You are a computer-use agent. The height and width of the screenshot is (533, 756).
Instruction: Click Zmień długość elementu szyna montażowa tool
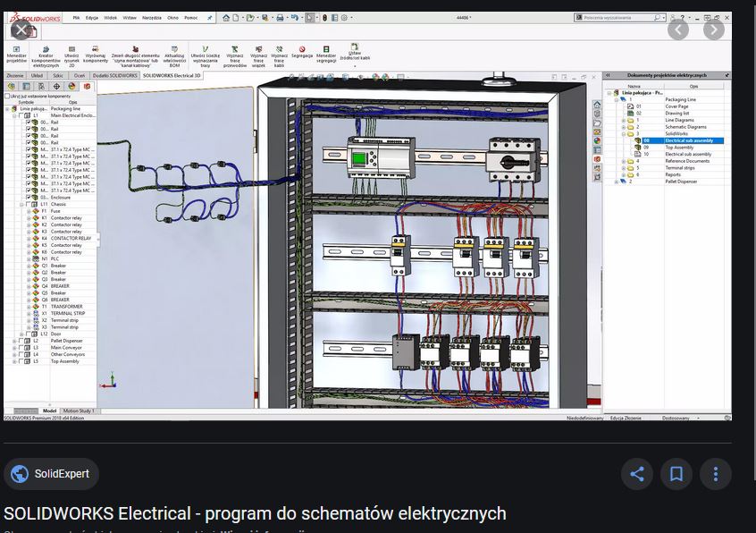135,56
